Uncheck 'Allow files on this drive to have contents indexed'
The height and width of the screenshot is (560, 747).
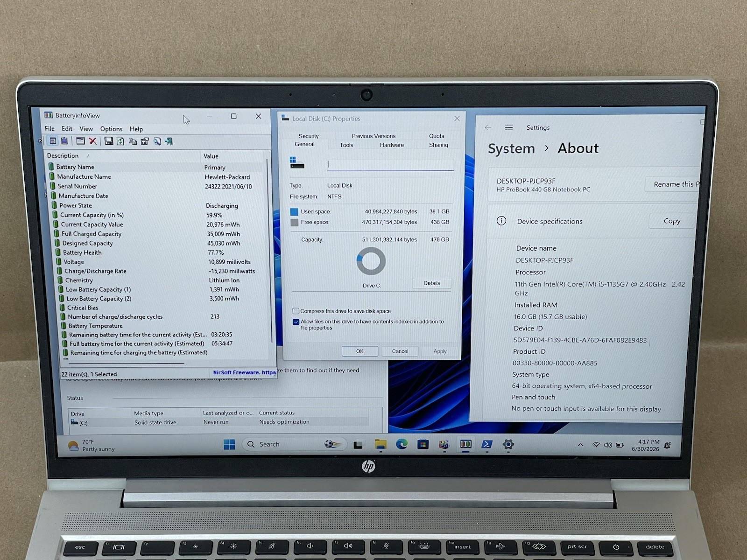point(296,322)
